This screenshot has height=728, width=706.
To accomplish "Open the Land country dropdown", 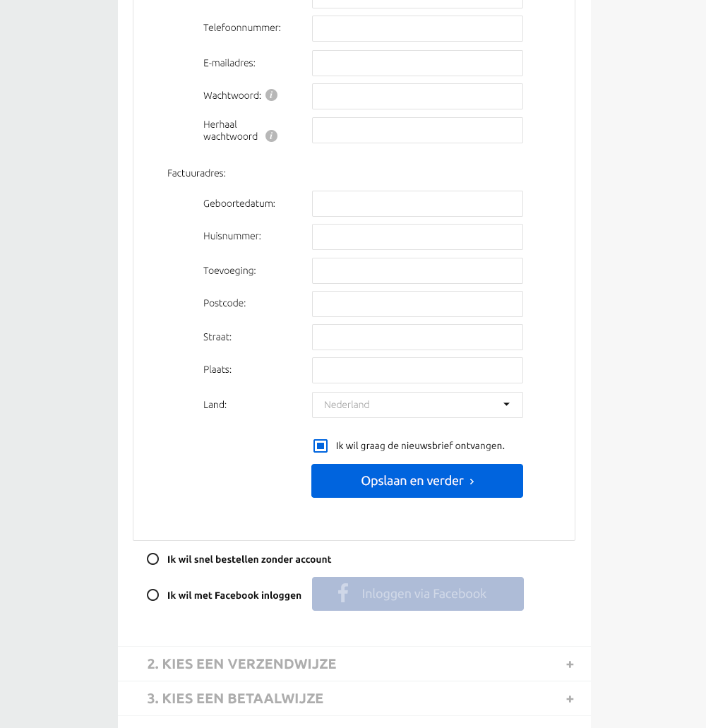I will point(417,405).
